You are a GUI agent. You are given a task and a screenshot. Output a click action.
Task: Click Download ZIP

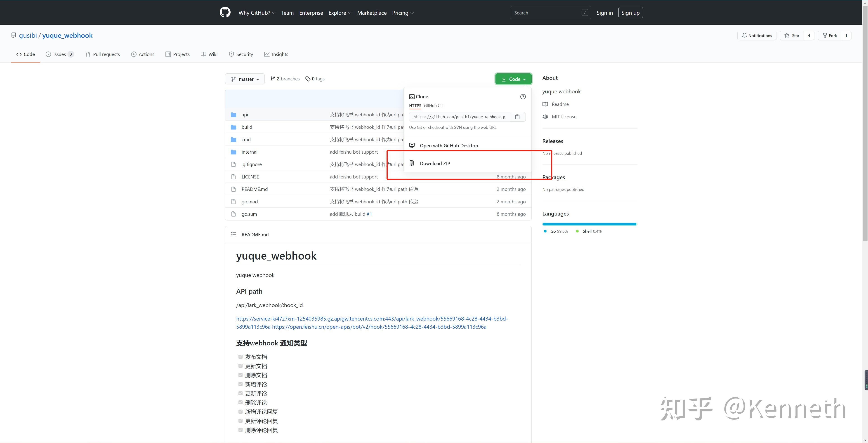tap(435, 164)
